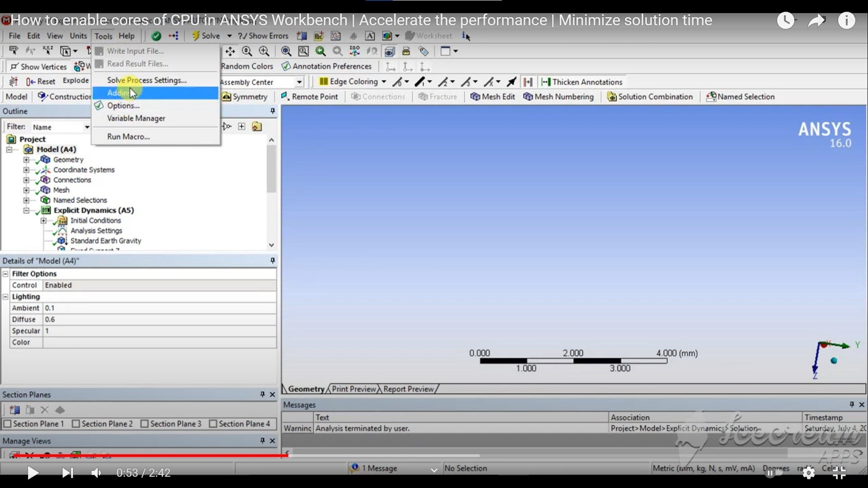The width and height of the screenshot is (868, 488).
Task: Toggle Random Colors
Action: click(247, 66)
